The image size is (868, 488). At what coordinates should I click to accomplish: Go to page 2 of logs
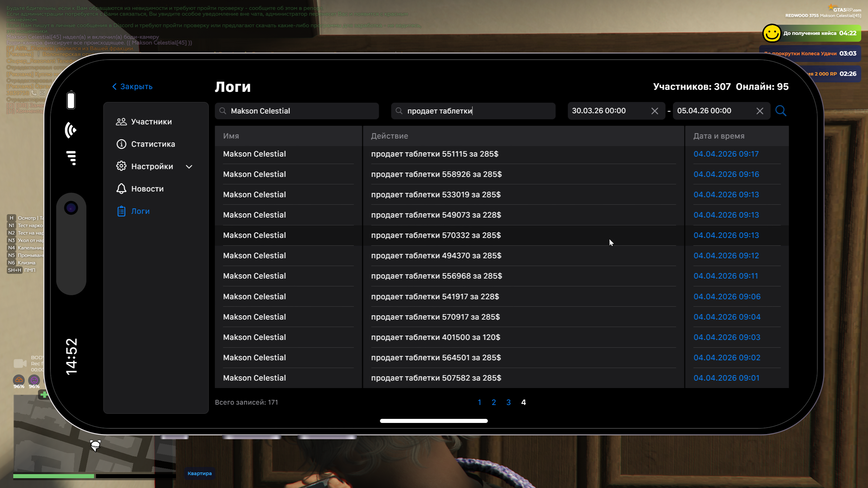(x=494, y=402)
